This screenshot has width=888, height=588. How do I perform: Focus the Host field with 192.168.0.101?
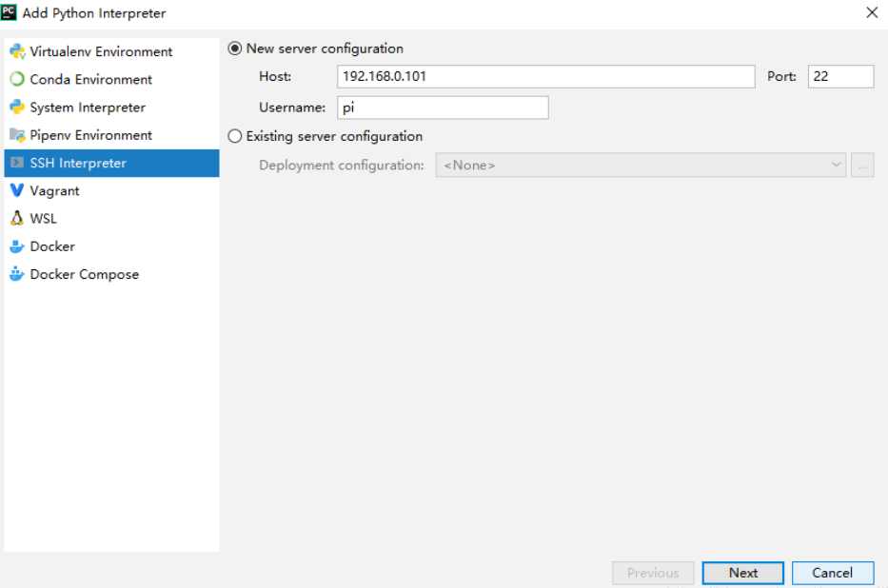pyautogui.click(x=546, y=76)
